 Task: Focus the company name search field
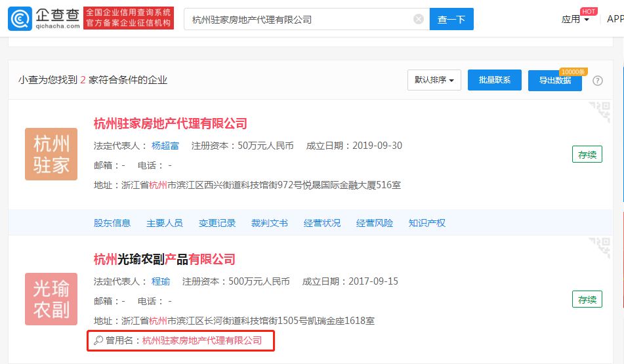(x=306, y=19)
